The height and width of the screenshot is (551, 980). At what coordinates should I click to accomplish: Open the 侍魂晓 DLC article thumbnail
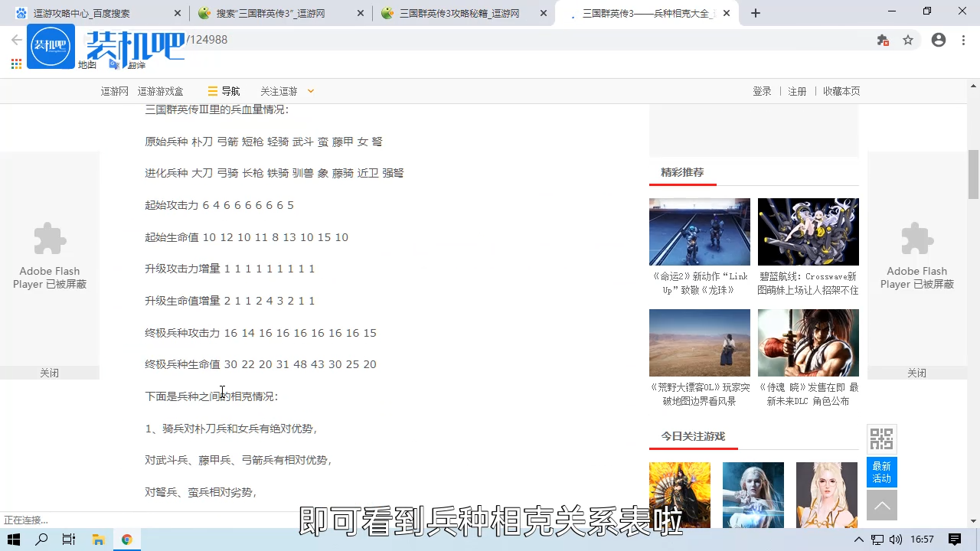(x=808, y=342)
